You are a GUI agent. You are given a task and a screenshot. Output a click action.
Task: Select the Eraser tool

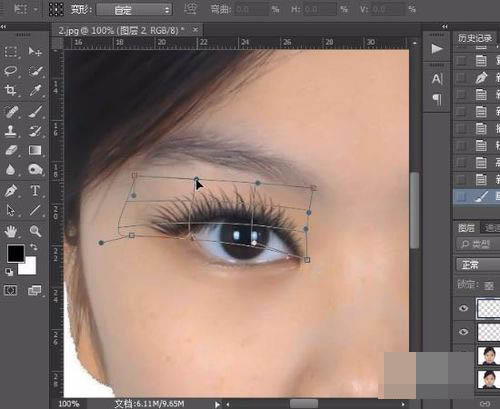11,150
